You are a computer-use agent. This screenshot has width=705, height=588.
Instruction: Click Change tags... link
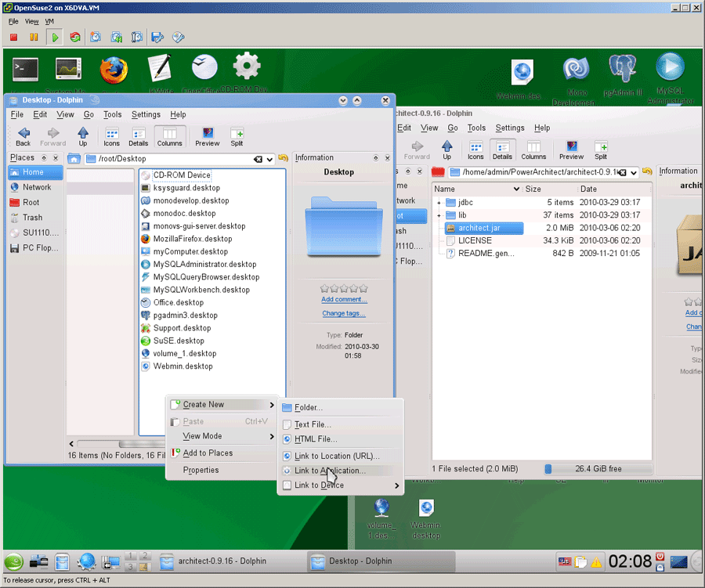344,313
